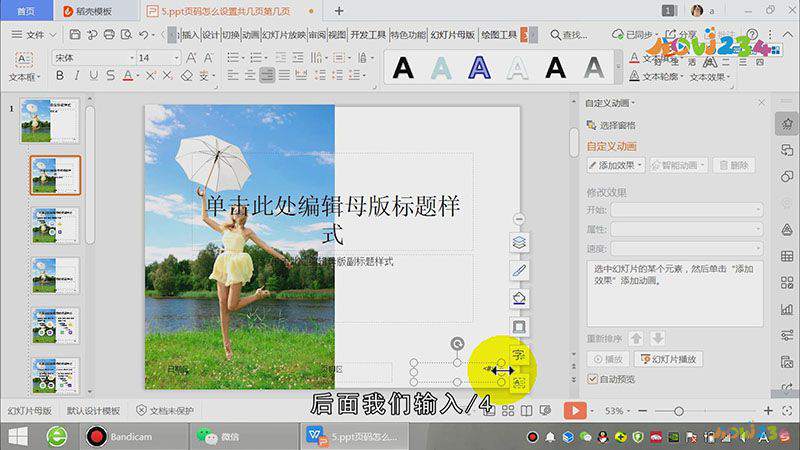
Task: Apply Italic formatting
Action: (x=77, y=76)
